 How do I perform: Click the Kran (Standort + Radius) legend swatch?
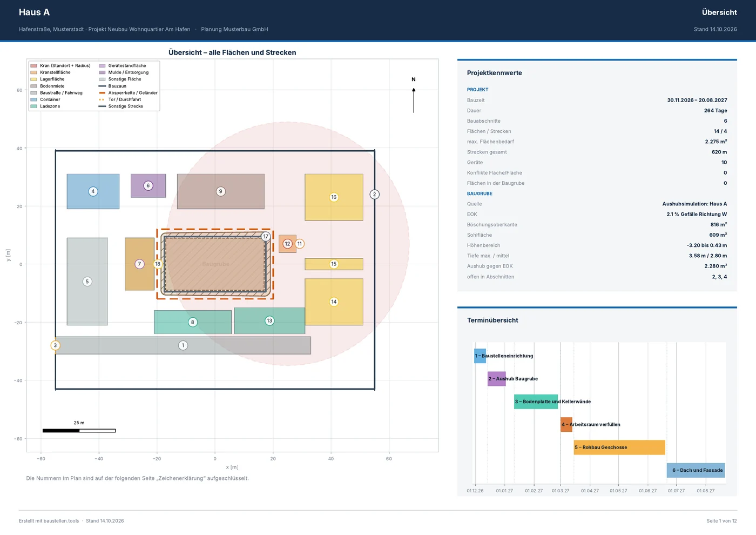tap(34, 66)
